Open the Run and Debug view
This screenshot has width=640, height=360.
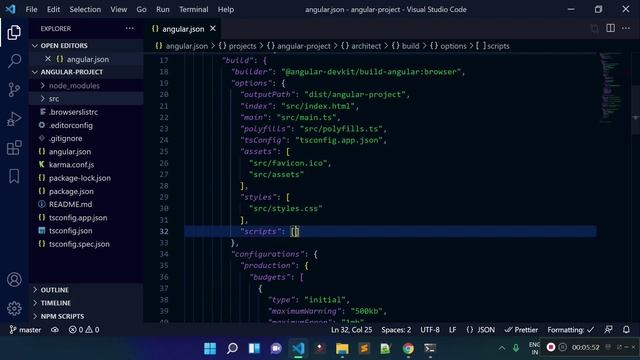point(14,119)
